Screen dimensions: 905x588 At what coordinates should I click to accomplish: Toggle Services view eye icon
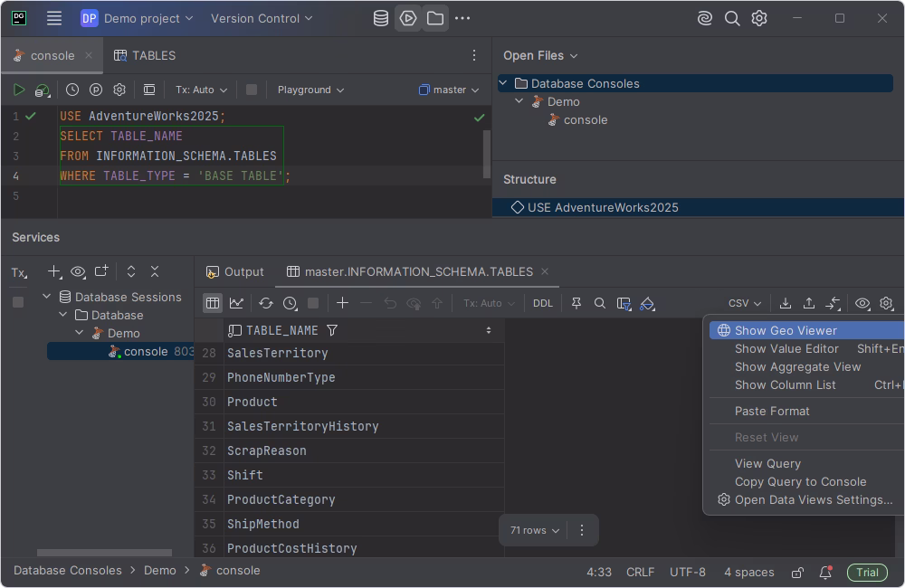(78, 271)
